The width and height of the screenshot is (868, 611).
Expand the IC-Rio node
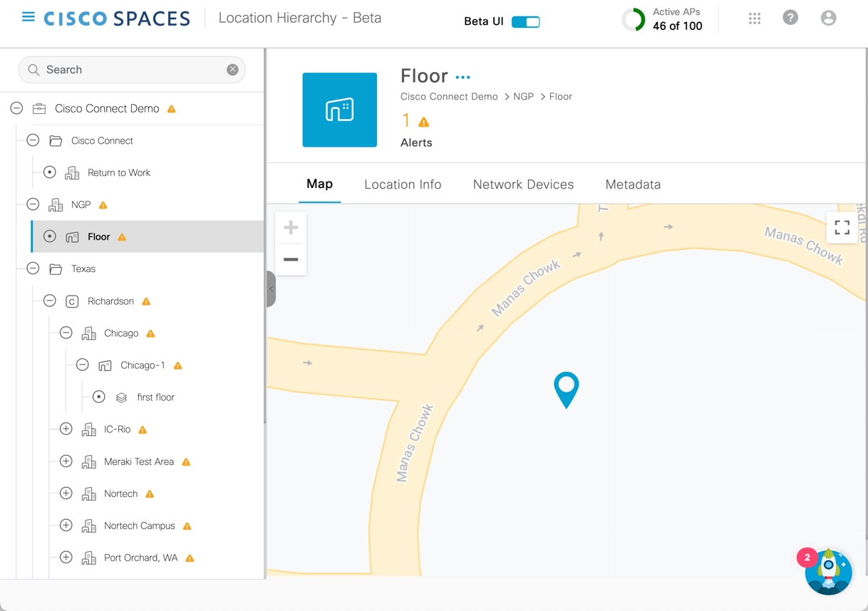click(66, 429)
